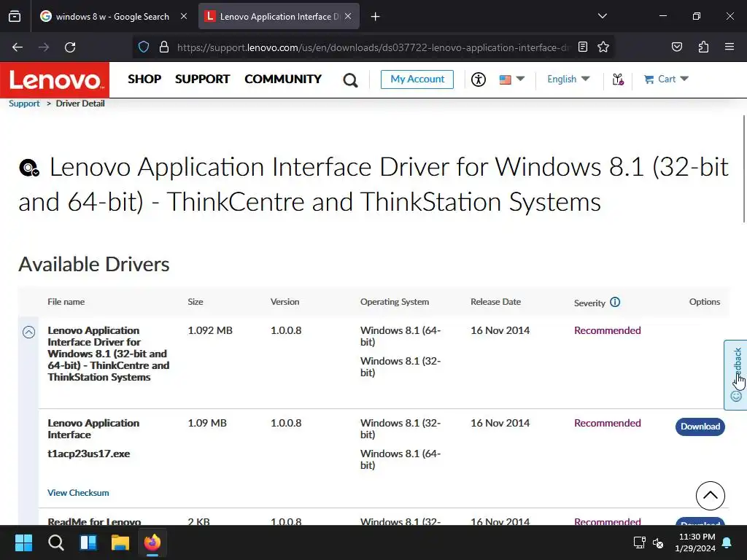Open the Firefox application menu
This screenshot has height=560, width=747.
point(729,47)
